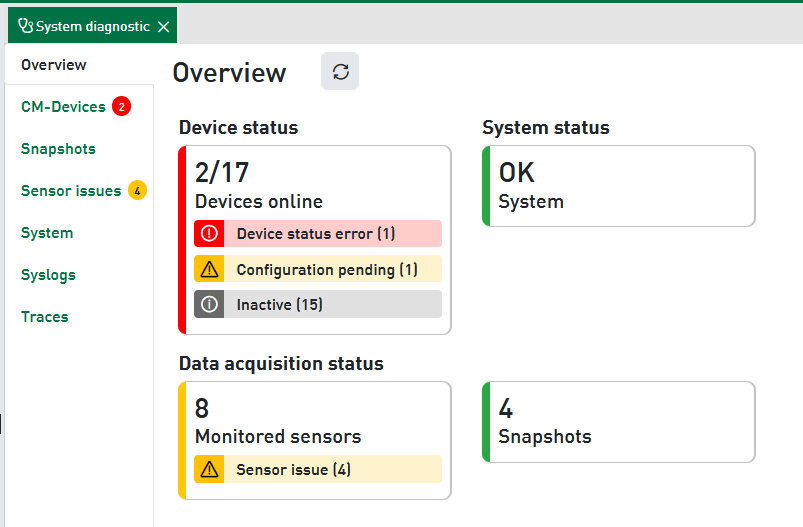Select the System diagnostic tab
The width and height of the screenshot is (803, 527).
coord(92,27)
